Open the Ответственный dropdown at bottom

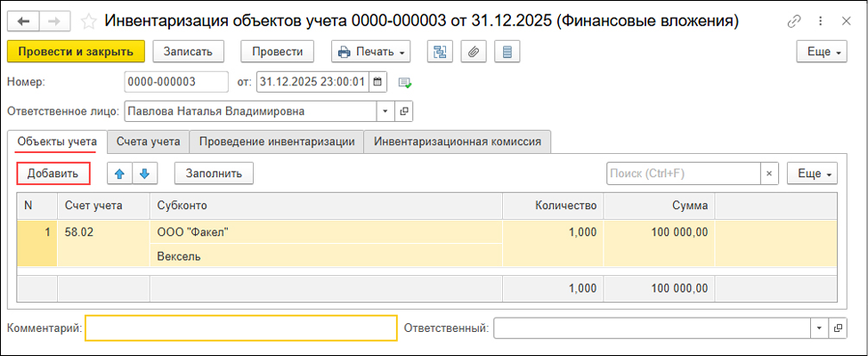pyautogui.click(x=818, y=328)
